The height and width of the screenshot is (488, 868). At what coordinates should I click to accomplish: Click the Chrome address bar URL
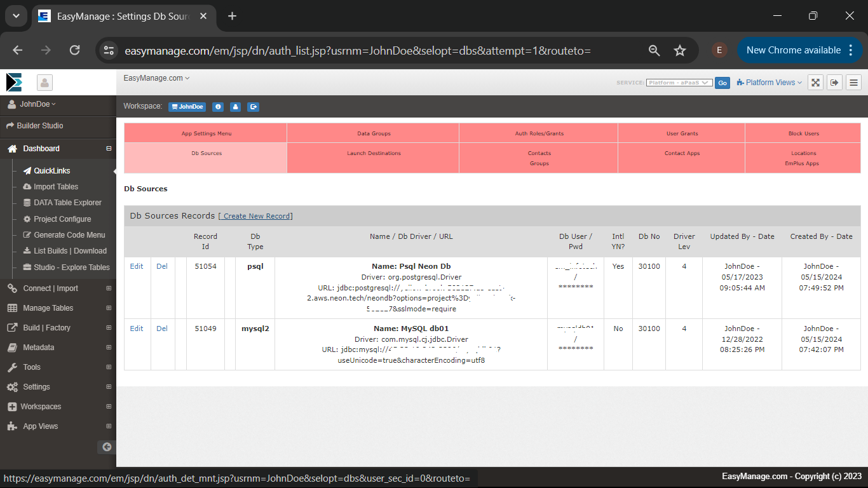(358, 50)
